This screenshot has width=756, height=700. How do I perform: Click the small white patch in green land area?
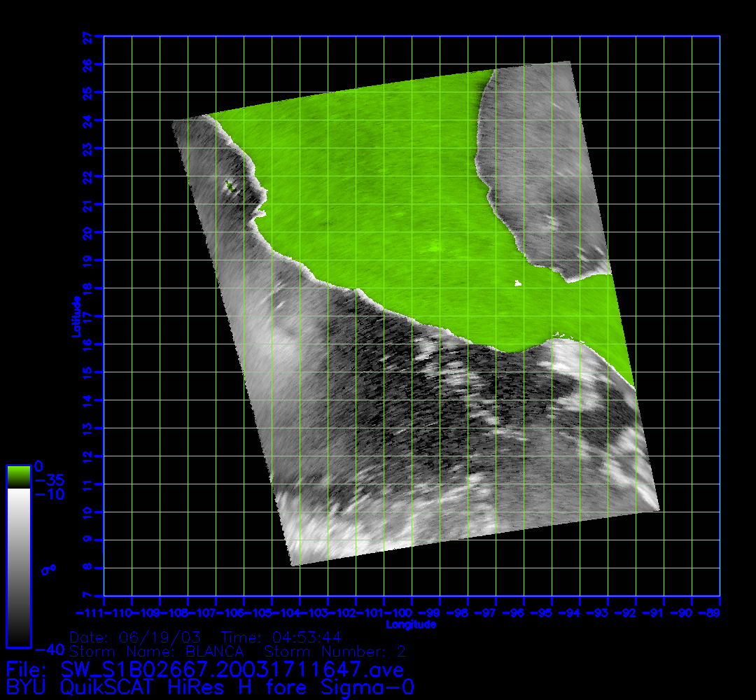518,283
